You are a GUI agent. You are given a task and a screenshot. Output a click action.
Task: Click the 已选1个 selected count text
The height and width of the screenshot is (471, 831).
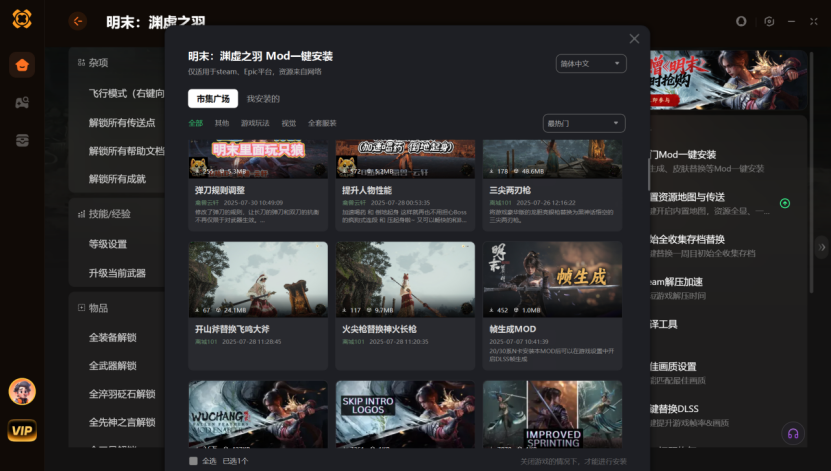[x=235, y=461]
